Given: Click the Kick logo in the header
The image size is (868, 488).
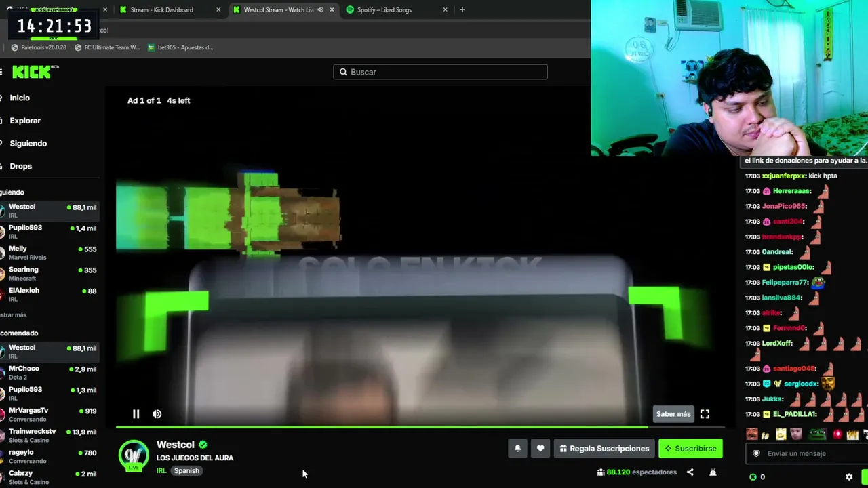Looking at the screenshot, I should point(35,72).
